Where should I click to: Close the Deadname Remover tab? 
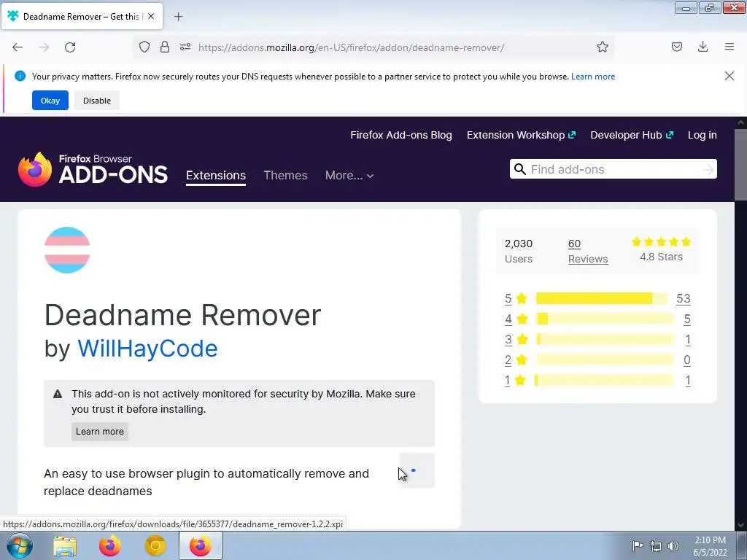(x=151, y=16)
